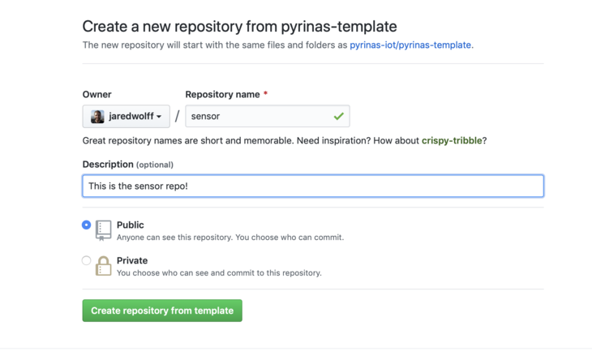Click the caret arrow next to jaredwolff
592x364 pixels.
tap(159, 117)
